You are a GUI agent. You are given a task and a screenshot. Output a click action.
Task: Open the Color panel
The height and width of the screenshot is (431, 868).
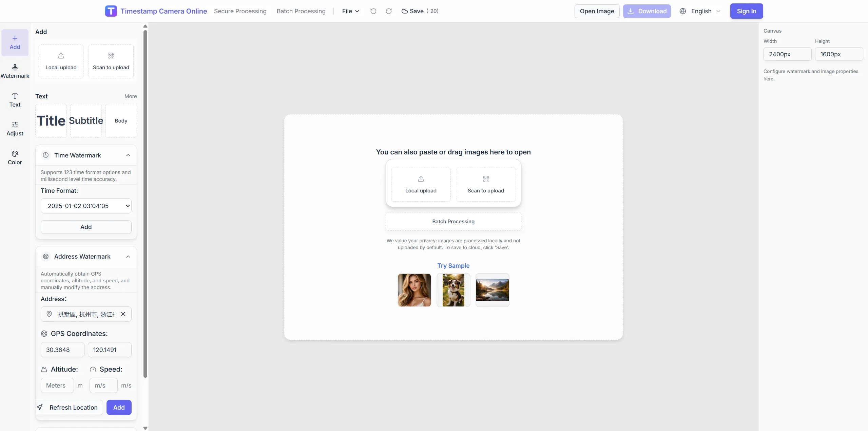pyautogui.click(x=15, y=157)
